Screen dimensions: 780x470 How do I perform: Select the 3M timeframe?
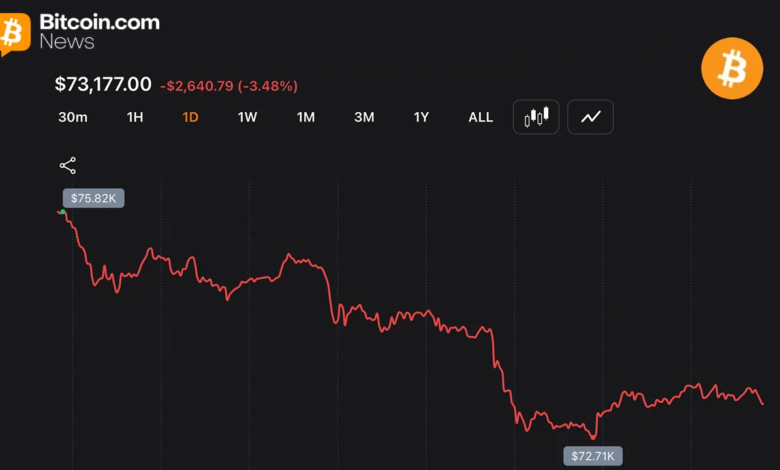point(364,117)
